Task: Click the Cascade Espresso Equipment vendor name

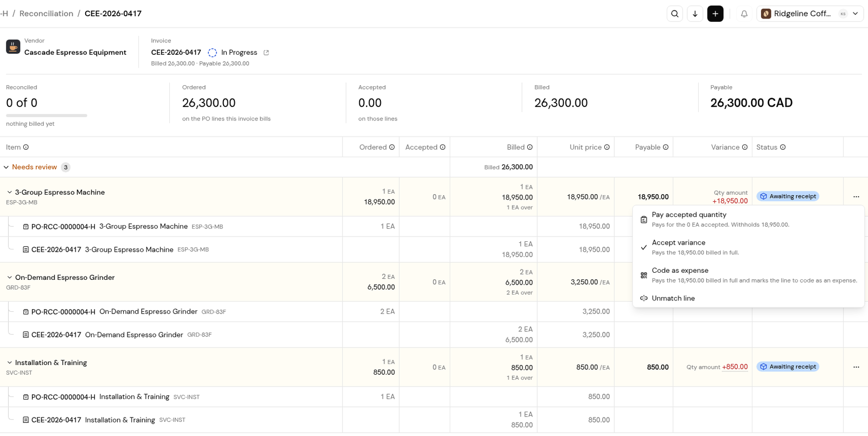Action: coord(75,53)
